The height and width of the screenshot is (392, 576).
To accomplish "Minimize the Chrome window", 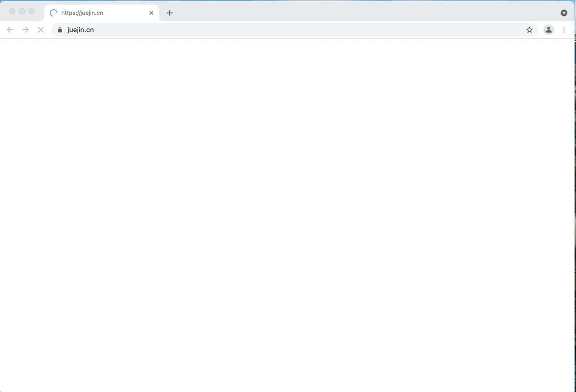I will pyautogui.click(x=22, y=11).
